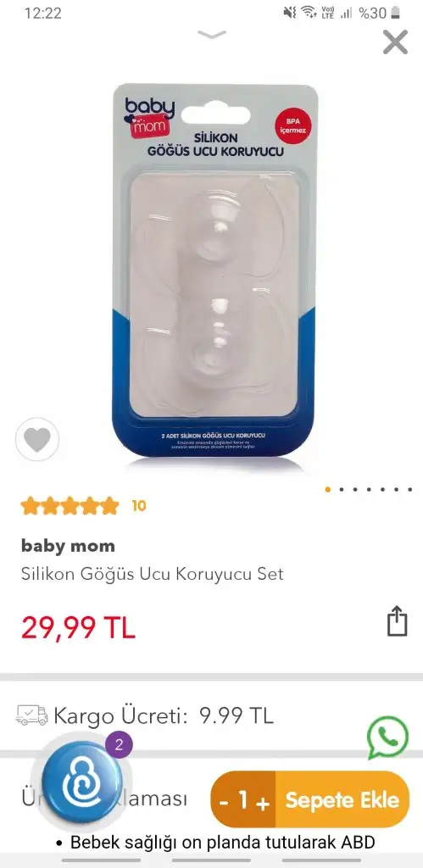The image size is (423, 868).
Task: Tap the Wi-Fi icon in status bar
Action: point(309,12)
